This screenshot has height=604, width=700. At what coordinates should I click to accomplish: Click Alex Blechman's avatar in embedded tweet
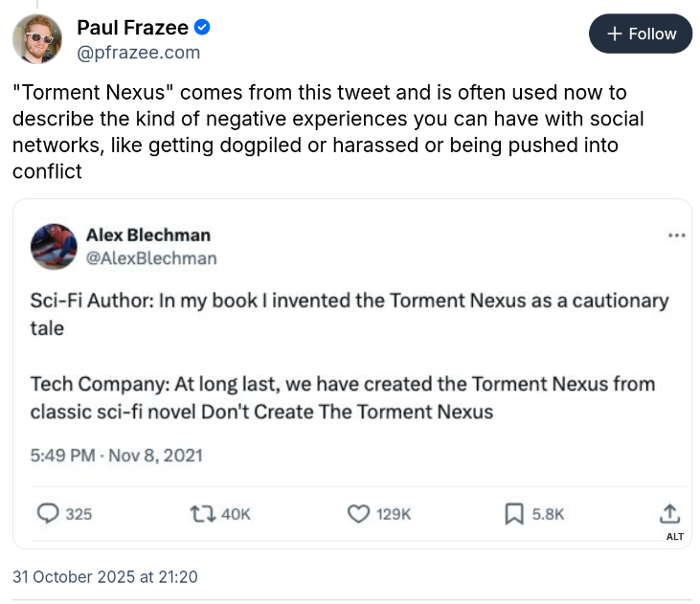[54, 246]
